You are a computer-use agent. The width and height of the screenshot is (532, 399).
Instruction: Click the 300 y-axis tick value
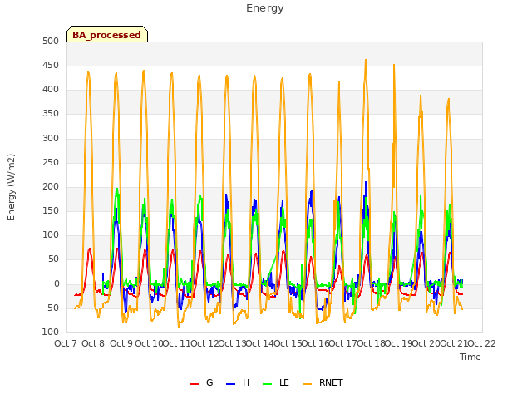[51, 138]
